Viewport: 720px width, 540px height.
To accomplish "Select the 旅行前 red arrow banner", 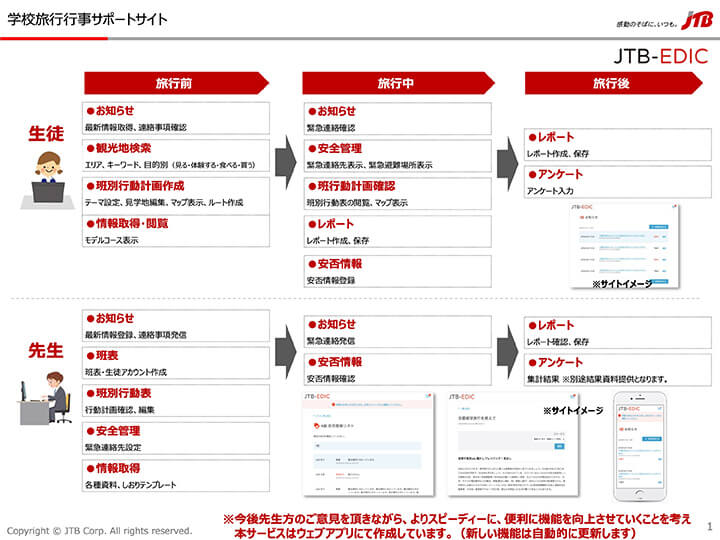I will (176, 83).
